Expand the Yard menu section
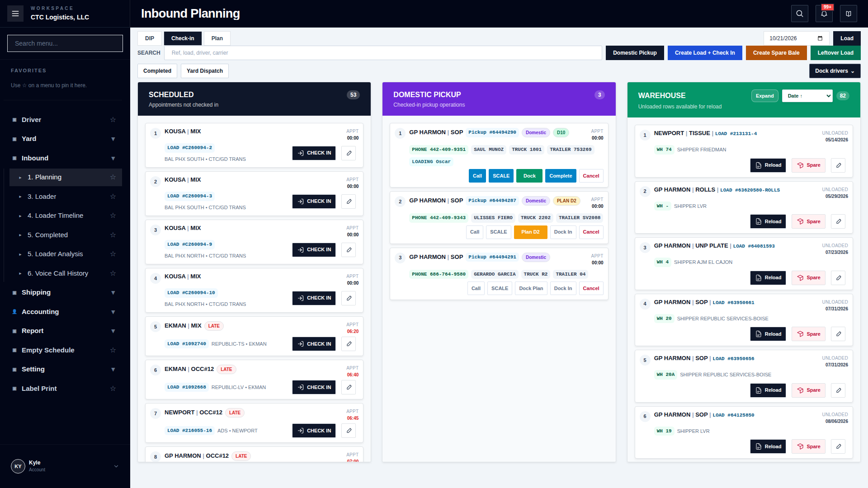The height and width of the screenshot is (488, 868). click(113, 139)
